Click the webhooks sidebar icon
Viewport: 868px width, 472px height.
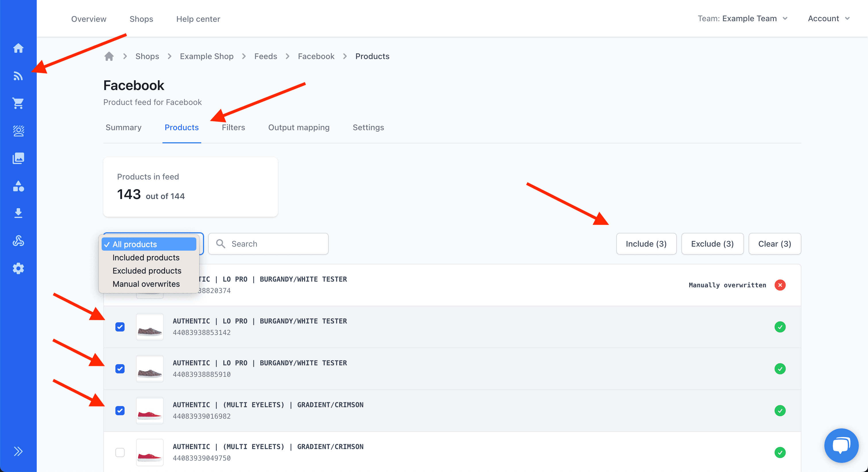pyautogui.click(x=18, y=241)
